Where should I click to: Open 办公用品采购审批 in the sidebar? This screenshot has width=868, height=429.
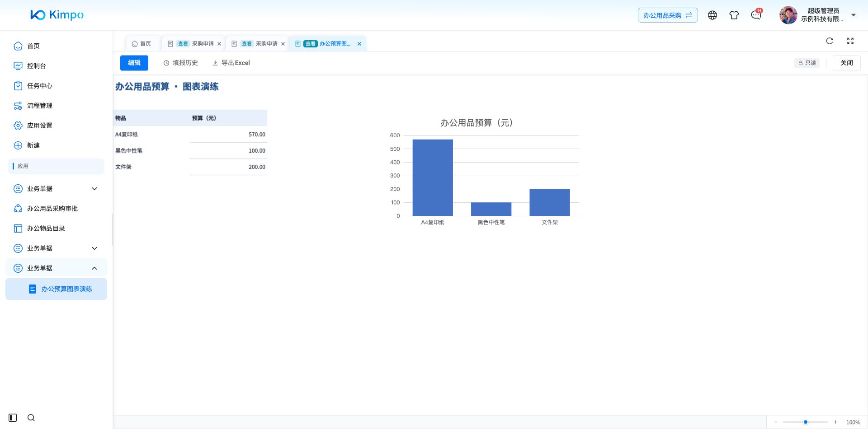[x=52, y=209]
